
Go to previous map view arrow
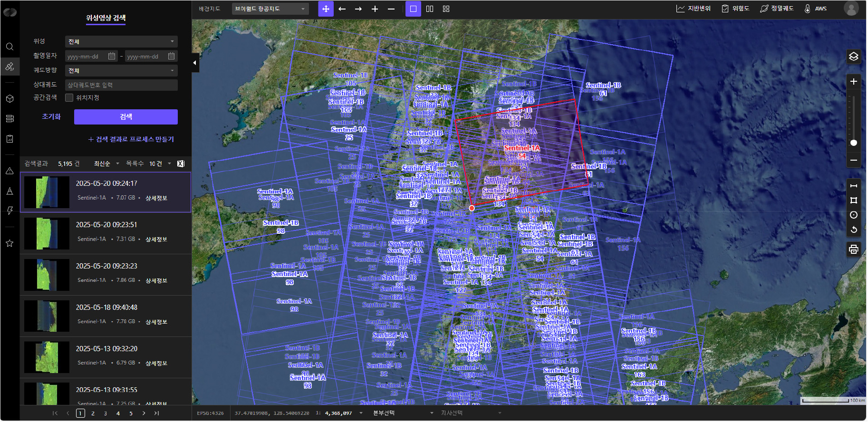pos(342,9)
